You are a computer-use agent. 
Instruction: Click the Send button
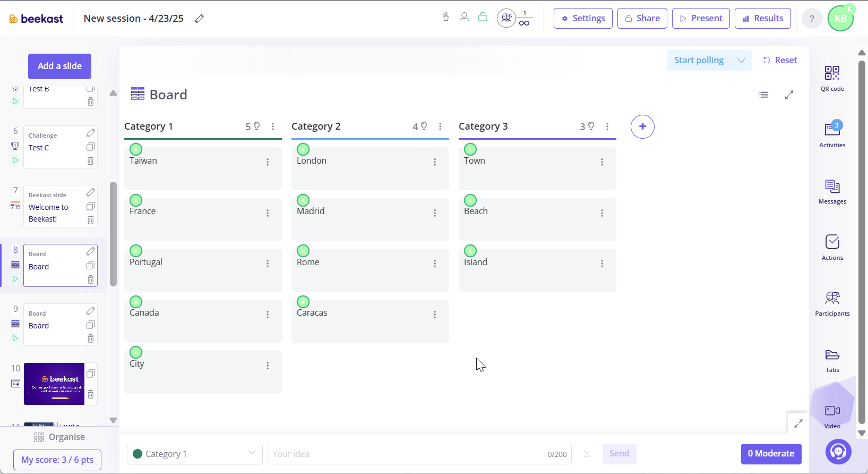pos(619,454)
